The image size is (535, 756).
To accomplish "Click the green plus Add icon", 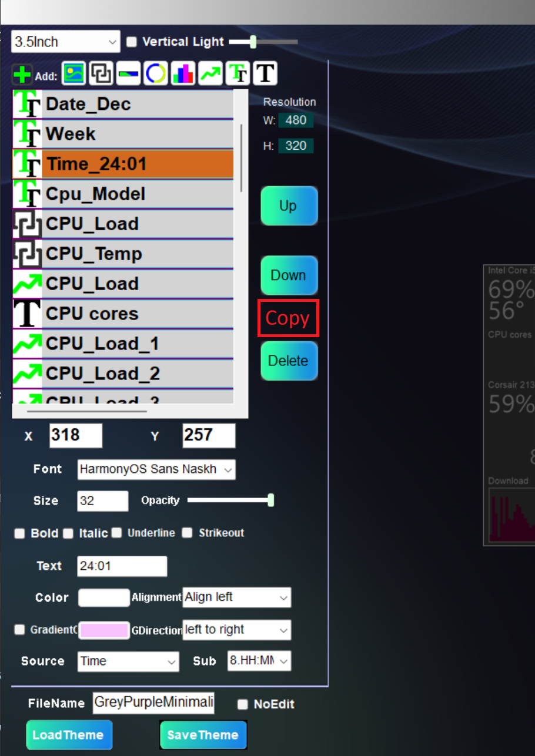I will 22,75.
